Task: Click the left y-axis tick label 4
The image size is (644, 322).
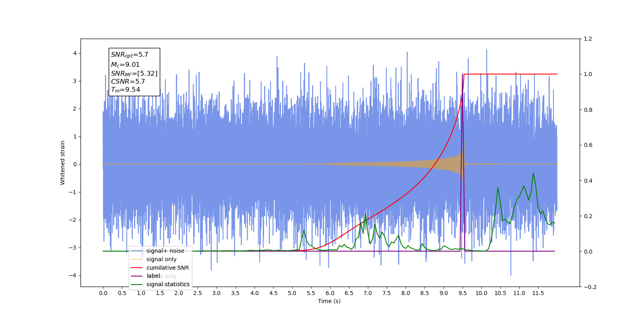Action: click(x=75, y=53)
